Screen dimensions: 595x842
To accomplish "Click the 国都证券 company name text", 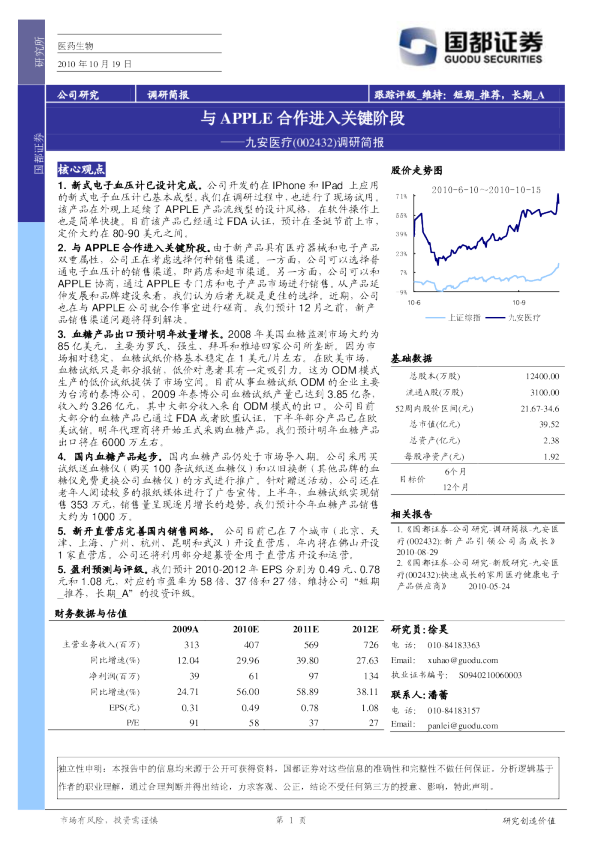I will pyautogui.click(x=494, y=41).
